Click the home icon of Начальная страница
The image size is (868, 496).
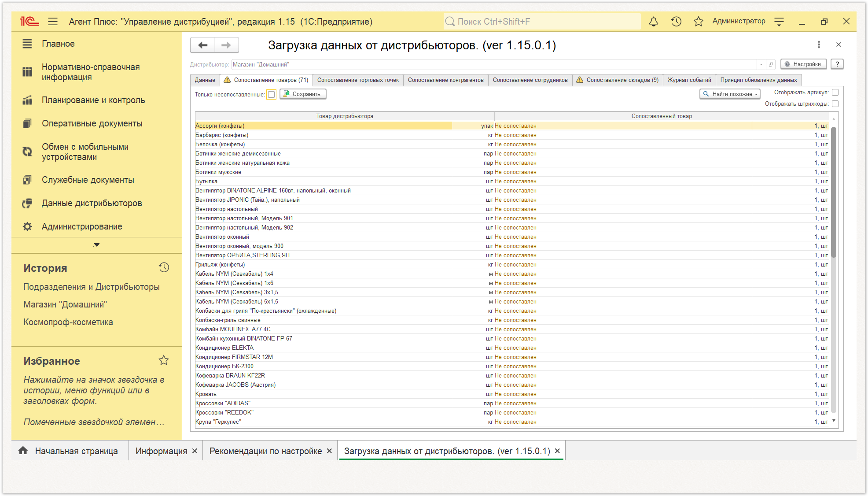(23, 450)
